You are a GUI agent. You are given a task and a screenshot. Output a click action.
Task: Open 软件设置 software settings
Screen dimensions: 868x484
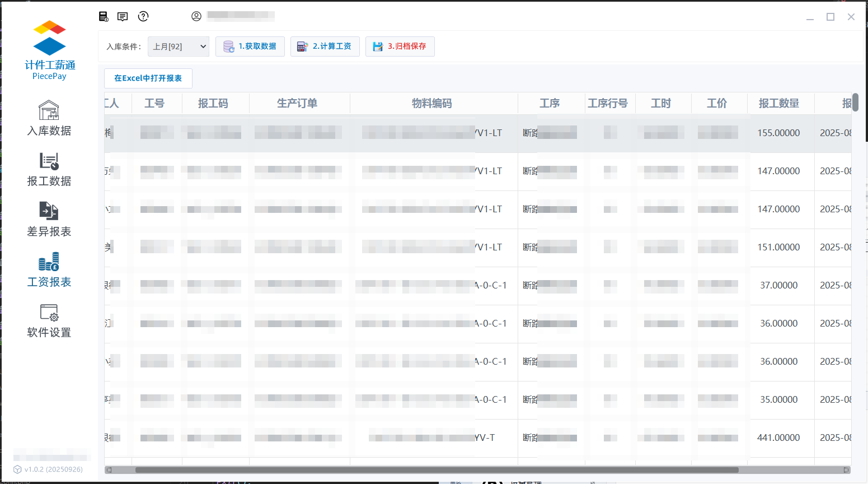[49, 320]
